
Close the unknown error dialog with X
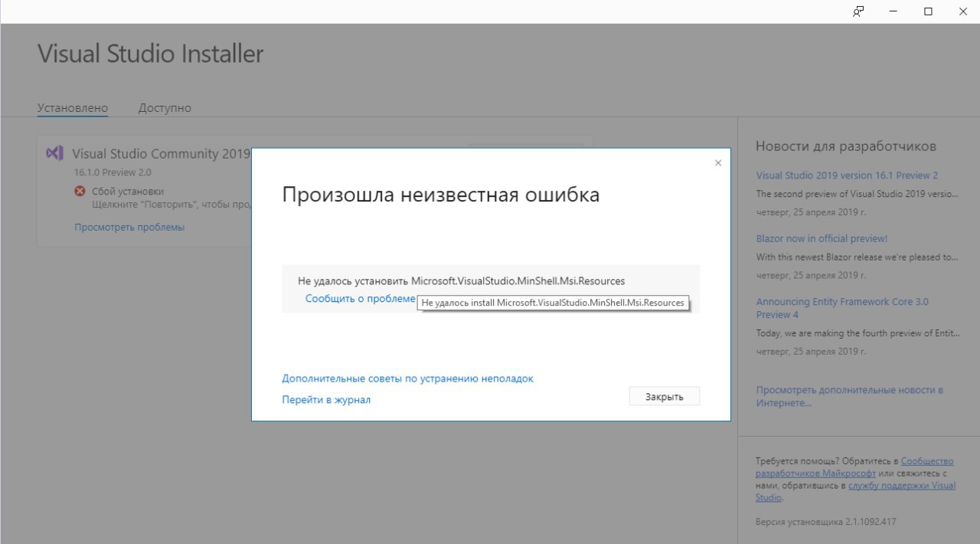pos(717,163)
